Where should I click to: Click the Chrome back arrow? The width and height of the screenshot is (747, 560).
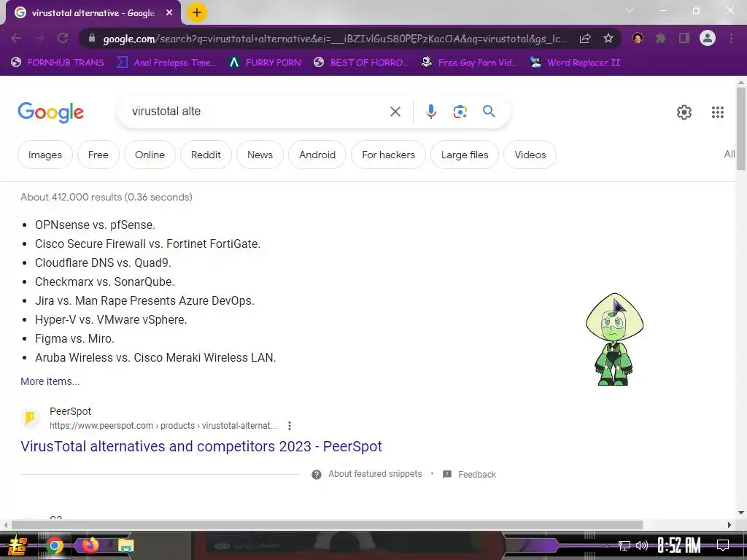click(16, 39)
